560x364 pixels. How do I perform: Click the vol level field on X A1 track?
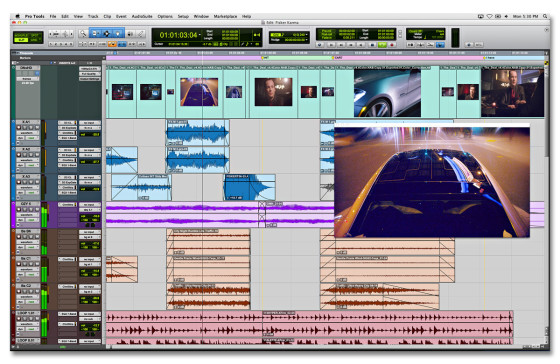(90, 134)
